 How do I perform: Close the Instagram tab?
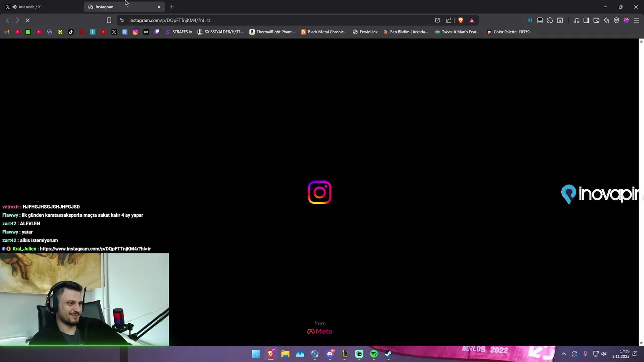click(x=159, y=7)
